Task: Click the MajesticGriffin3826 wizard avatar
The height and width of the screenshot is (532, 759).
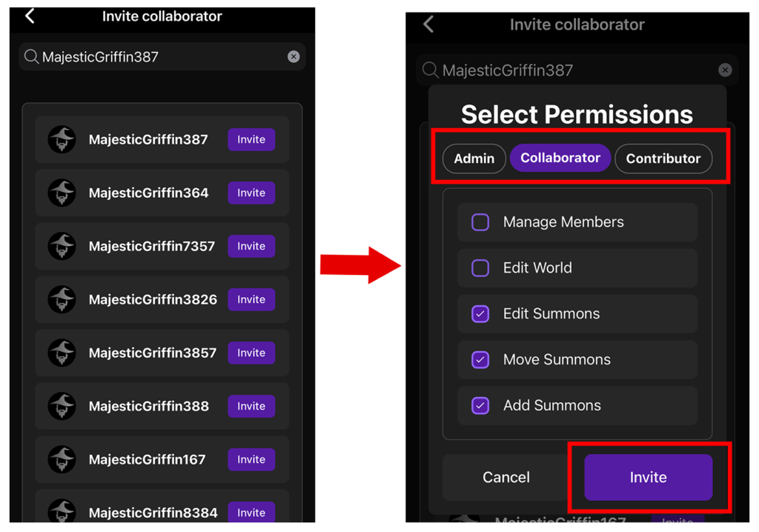Action: 62,299
